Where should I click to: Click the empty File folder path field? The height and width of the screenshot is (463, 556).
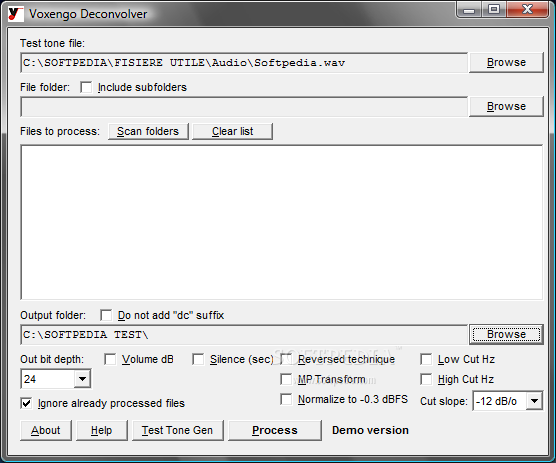(x=244, y=107)
